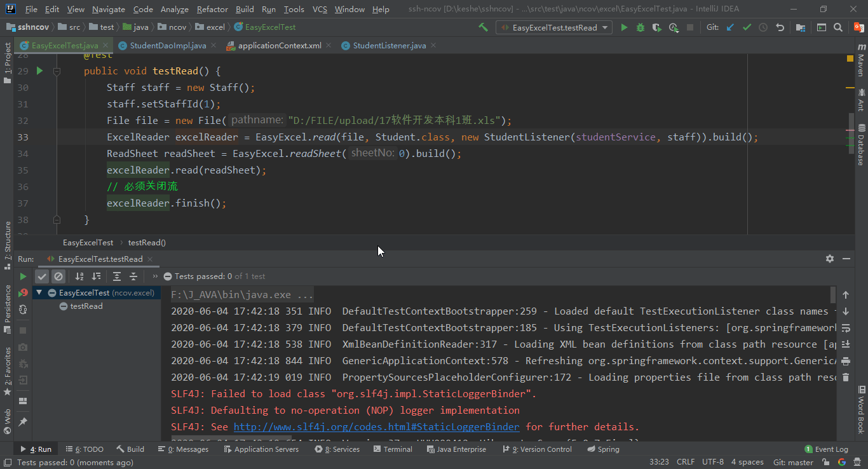
Task: Toggle soft-wrap in console
Action: pyautogui.click(x=846, y=328)
